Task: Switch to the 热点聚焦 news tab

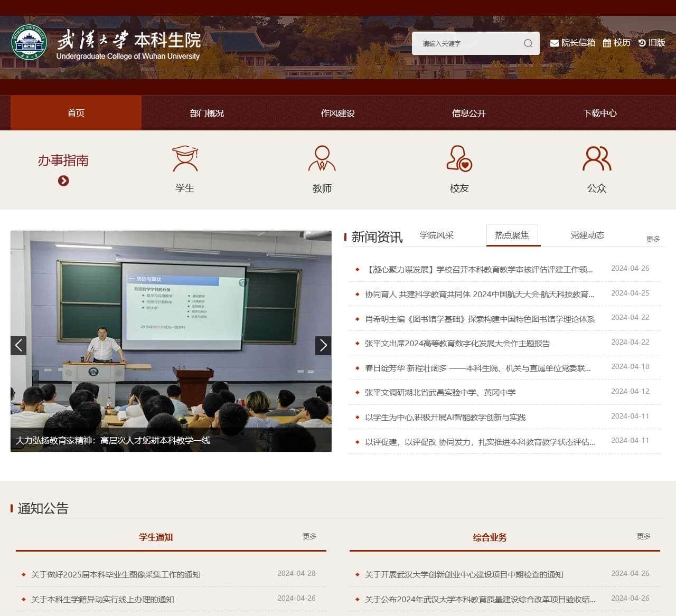Action: tap(512, 235)
